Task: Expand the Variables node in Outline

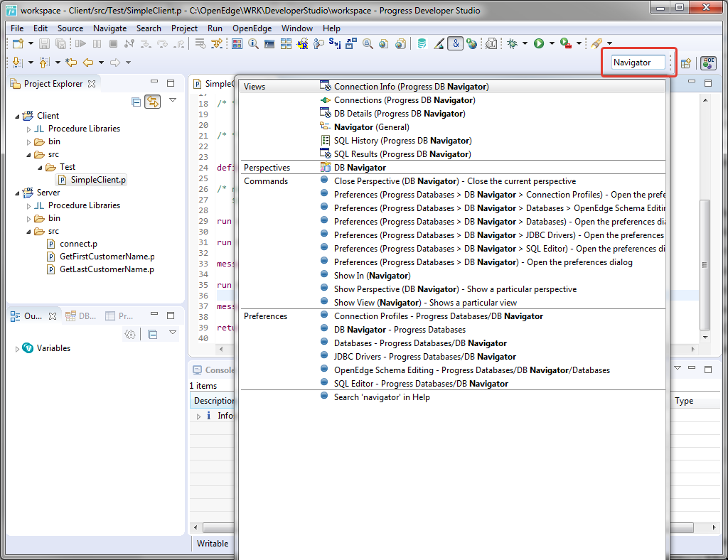Action: click(x=17, y=348)
